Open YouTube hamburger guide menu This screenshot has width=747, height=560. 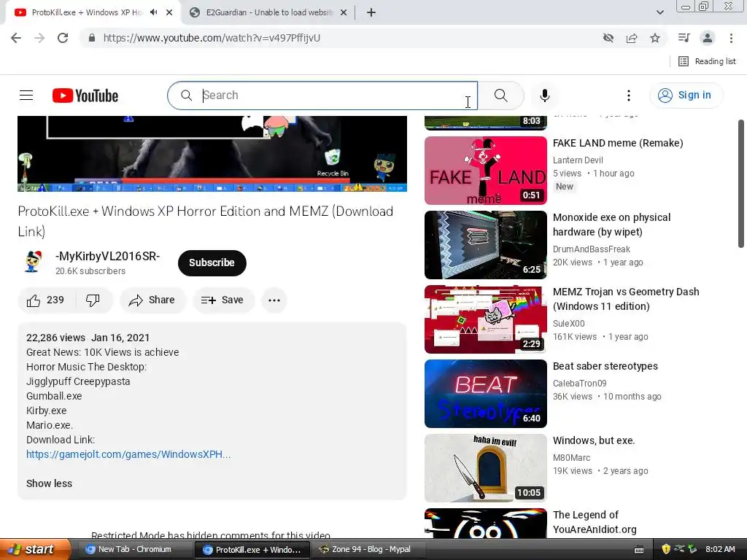[26, 96]
